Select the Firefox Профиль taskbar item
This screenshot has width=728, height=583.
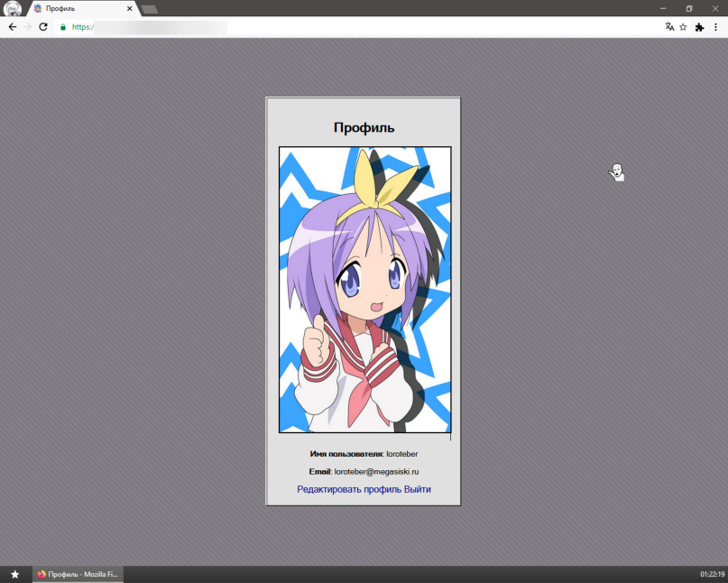coord(78,574)
